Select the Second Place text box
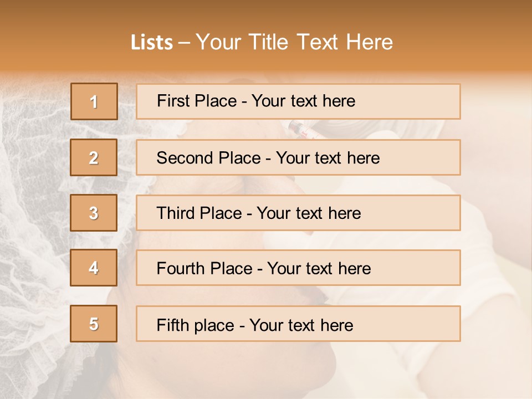This screenshot has height=399, width=532. coord(298,157)
